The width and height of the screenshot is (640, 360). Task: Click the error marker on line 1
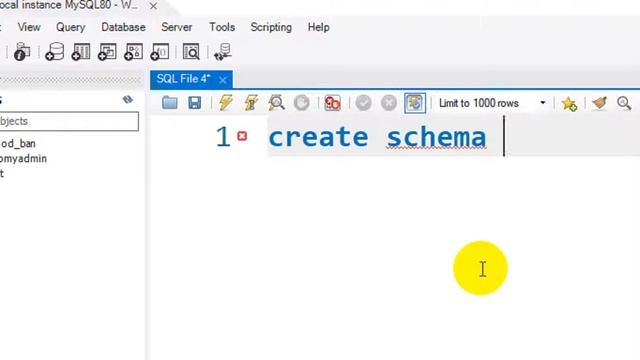pyautogui.click(x=242, y=136)
